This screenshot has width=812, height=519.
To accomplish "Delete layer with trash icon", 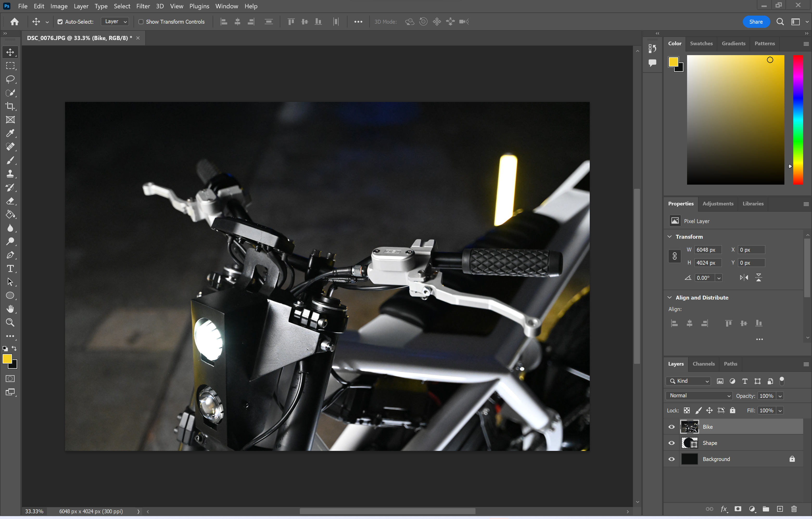I will click(x=794, y=509).
